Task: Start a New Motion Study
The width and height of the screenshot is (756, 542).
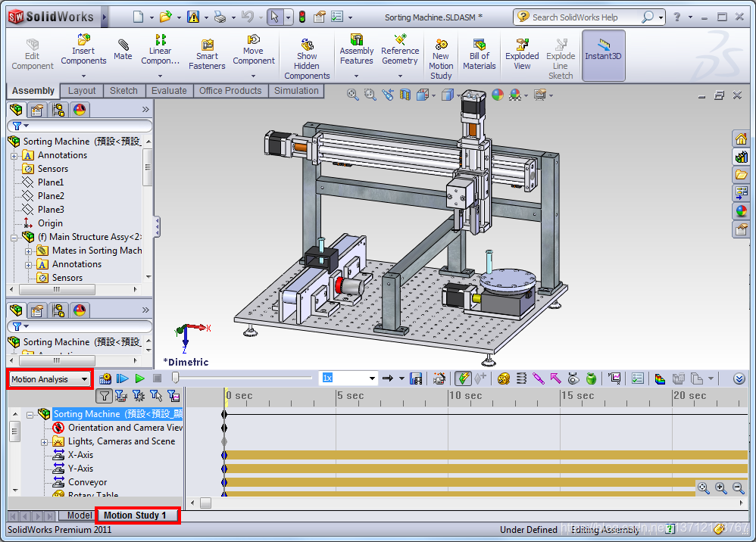Action: [x=441, y=59]
